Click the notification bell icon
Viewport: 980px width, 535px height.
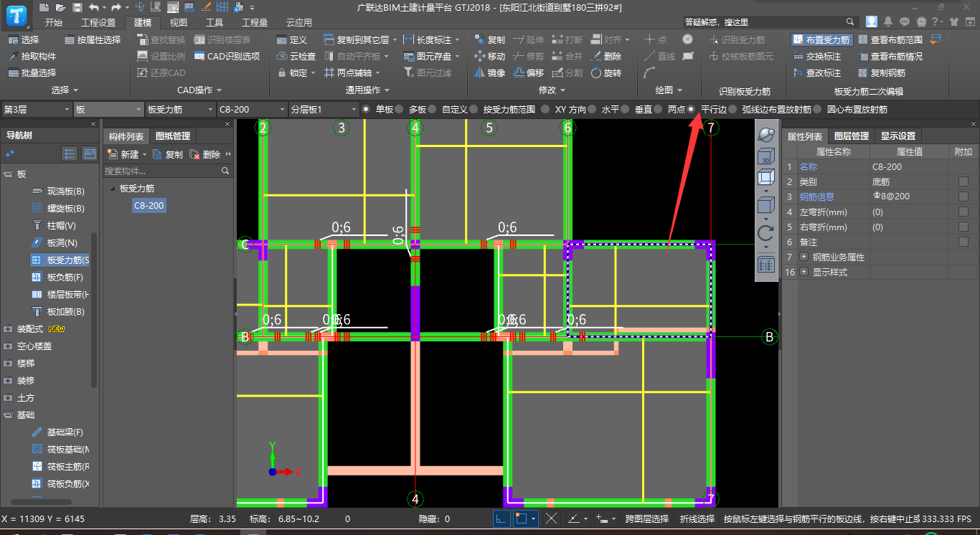click(x=888, y=22)
